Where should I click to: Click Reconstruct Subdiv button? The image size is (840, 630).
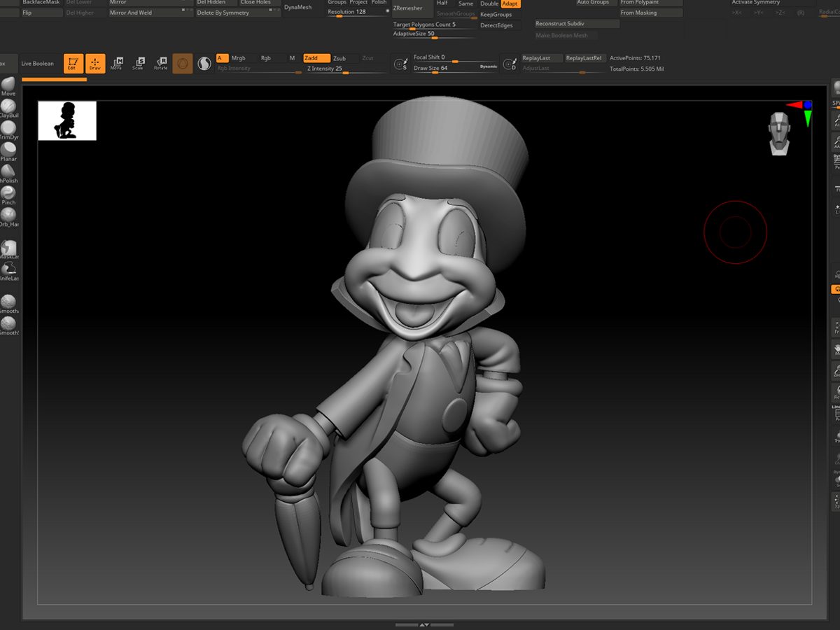577,24
